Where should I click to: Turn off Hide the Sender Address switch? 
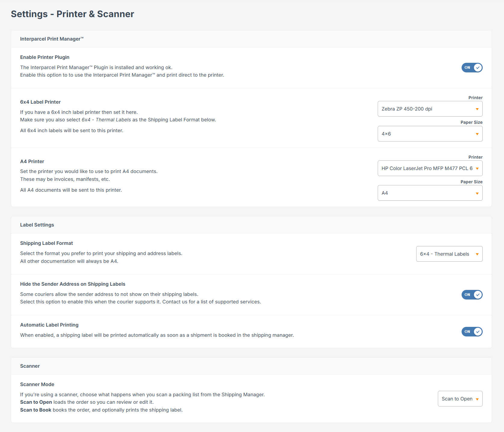tap(472, 295)
